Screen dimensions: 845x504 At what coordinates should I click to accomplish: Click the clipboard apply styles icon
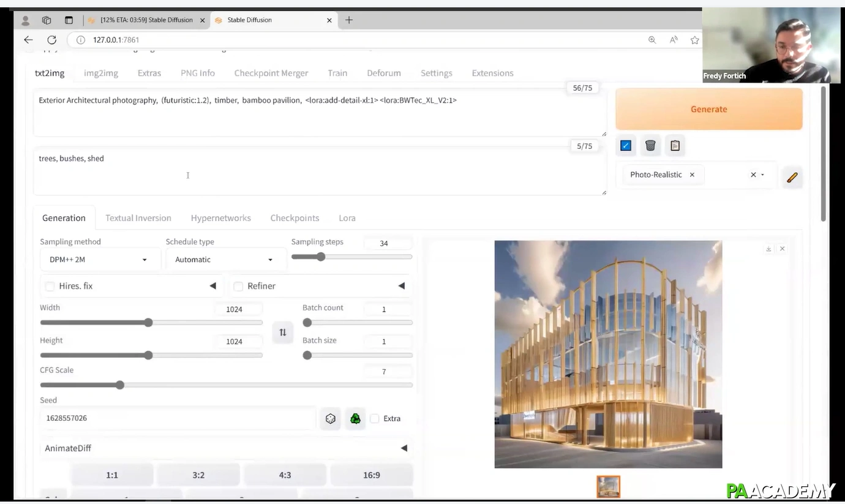coord(675,145)
